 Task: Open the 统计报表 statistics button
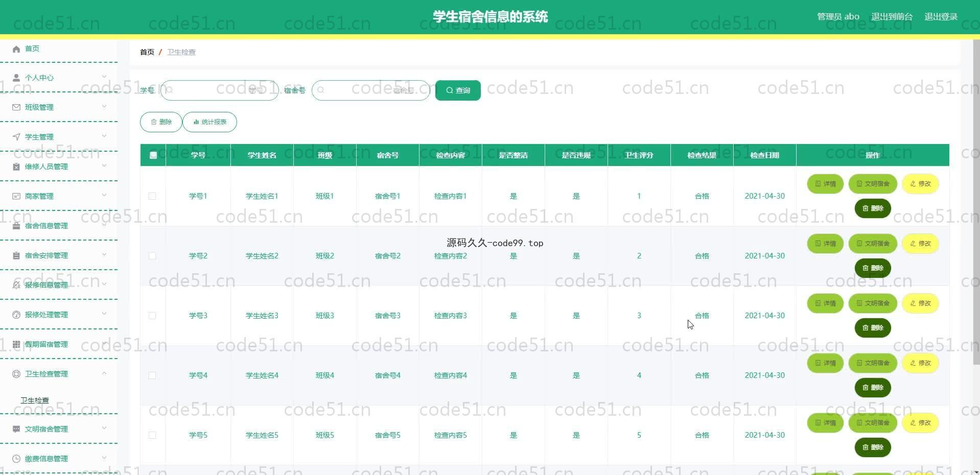point(210,122)
